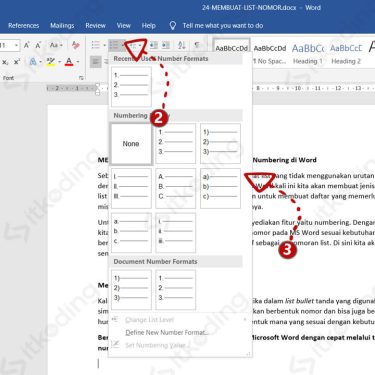Click the Text Effects icon
The height and width of the screenshot is (375, 375).
pyautogui.click(x=33, y=62)
